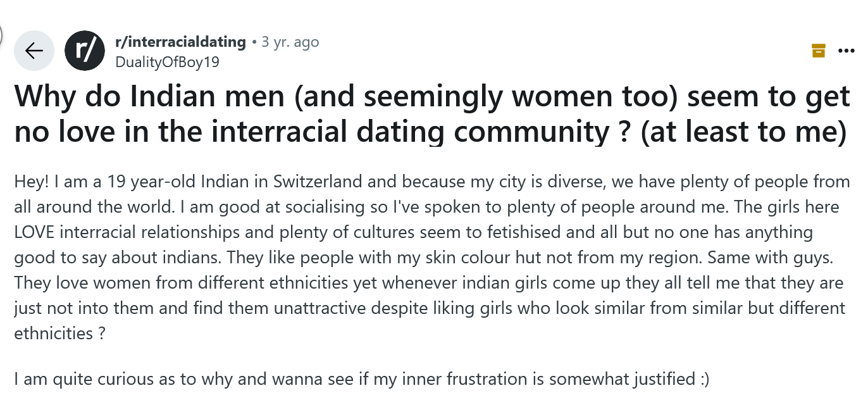Click the '3 yr. ago' timestamp
868x400 pixels.
(290, 42)
